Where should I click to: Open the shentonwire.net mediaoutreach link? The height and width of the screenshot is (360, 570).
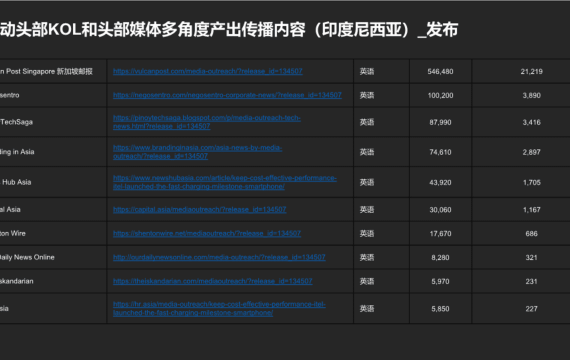tap(207, 233)
